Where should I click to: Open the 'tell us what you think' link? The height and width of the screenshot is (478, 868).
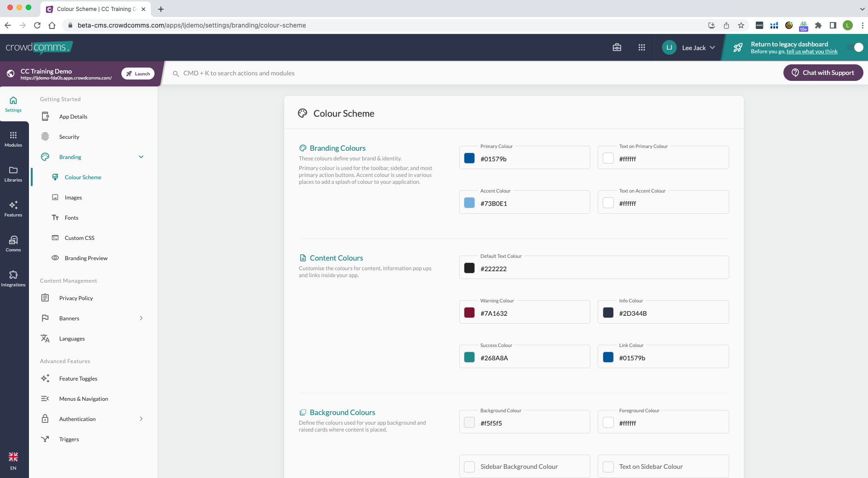pyautogui.click(x=812, y=51)
